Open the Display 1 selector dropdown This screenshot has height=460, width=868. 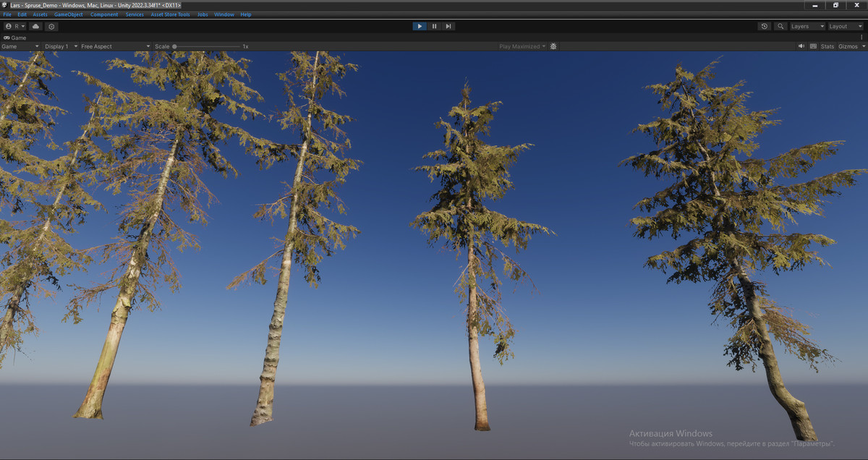pos(58,46)
